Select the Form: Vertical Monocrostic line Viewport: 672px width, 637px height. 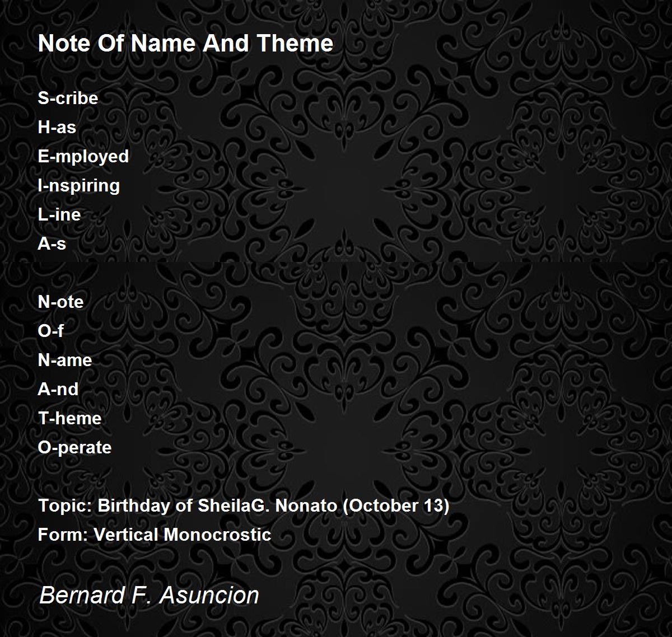[155, 535]
